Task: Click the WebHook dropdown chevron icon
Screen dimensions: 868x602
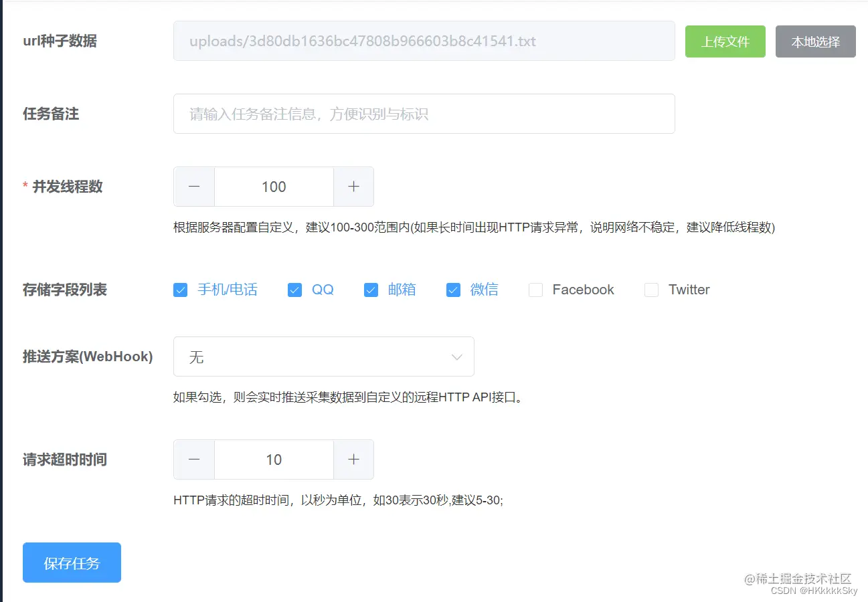Action: click(457, 357)
